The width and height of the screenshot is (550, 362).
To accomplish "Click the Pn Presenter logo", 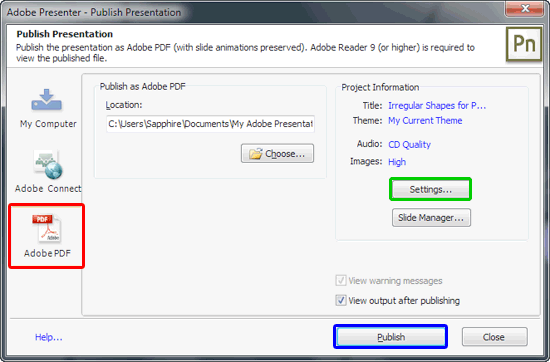I will pos(524,44).
